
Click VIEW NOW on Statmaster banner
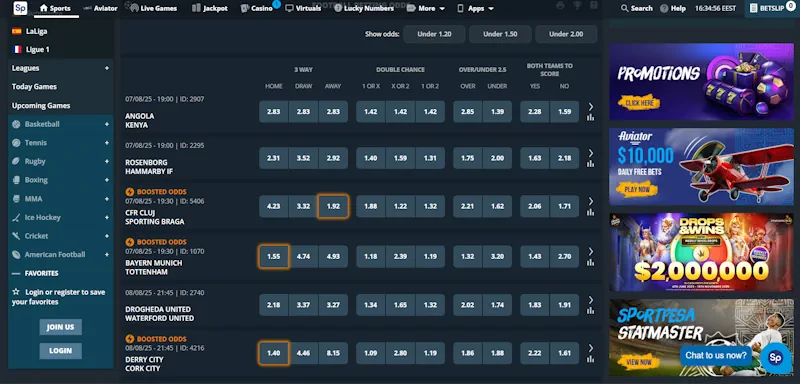tap(638, 362)
